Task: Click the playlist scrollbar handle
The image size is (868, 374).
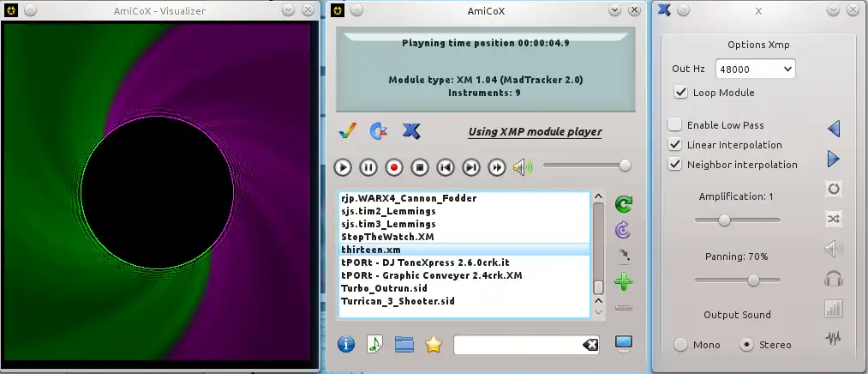Action: (x=598, y=287)
